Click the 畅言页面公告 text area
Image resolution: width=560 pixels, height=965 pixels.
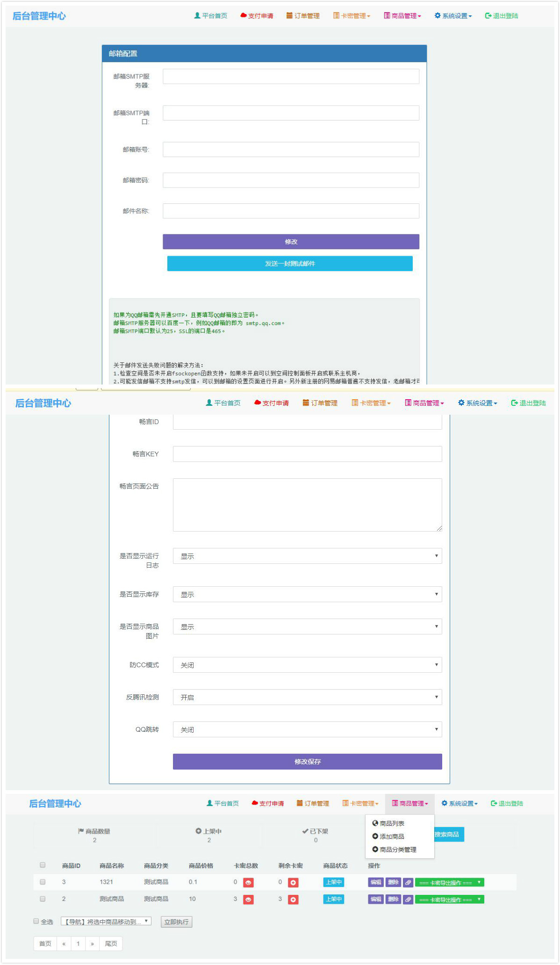[307, 505]
